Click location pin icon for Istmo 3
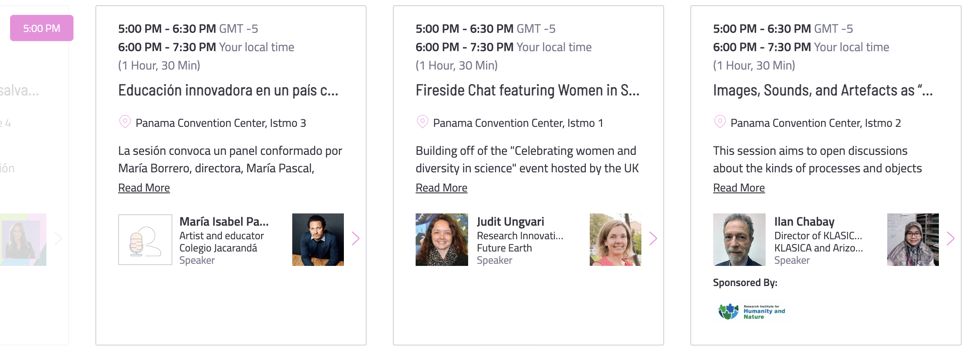The image size is (980, 363). pyautogui.click(x=125, y=122)
